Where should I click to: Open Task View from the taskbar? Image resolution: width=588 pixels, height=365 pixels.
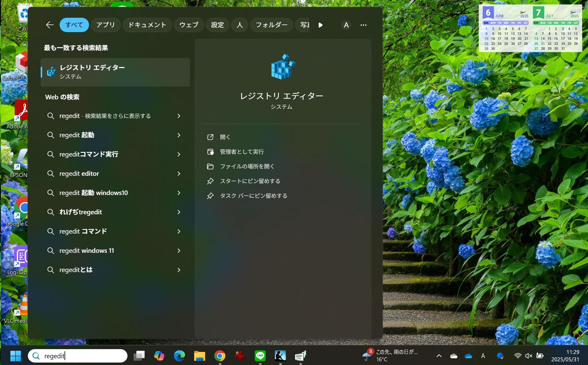tap(139, 356)
